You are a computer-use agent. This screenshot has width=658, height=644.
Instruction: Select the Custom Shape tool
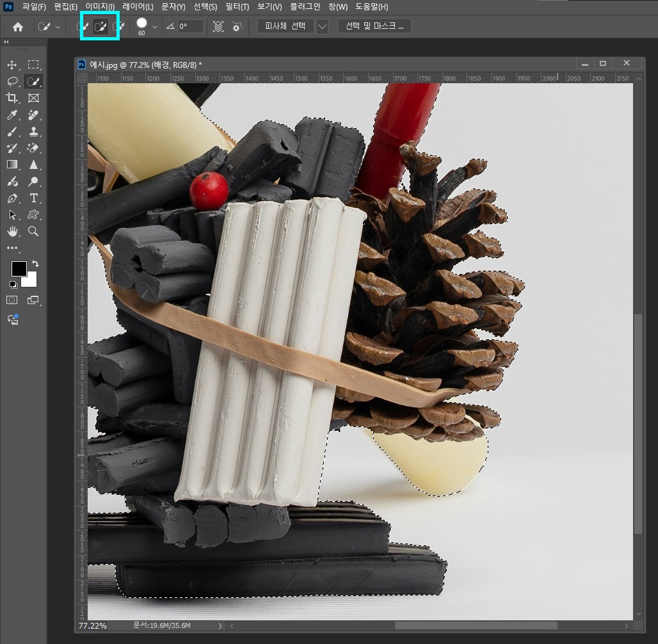(33, 214)
